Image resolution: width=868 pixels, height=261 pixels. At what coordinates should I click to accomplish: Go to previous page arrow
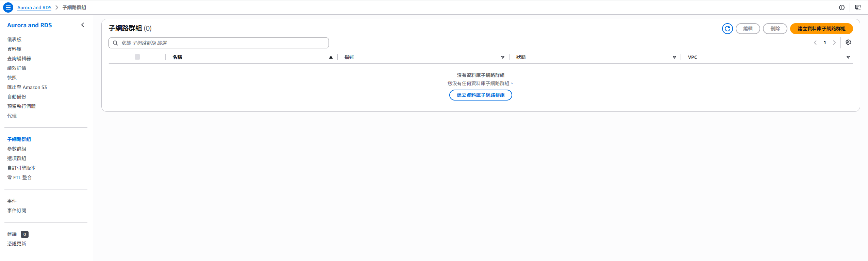tap(815, 43)
